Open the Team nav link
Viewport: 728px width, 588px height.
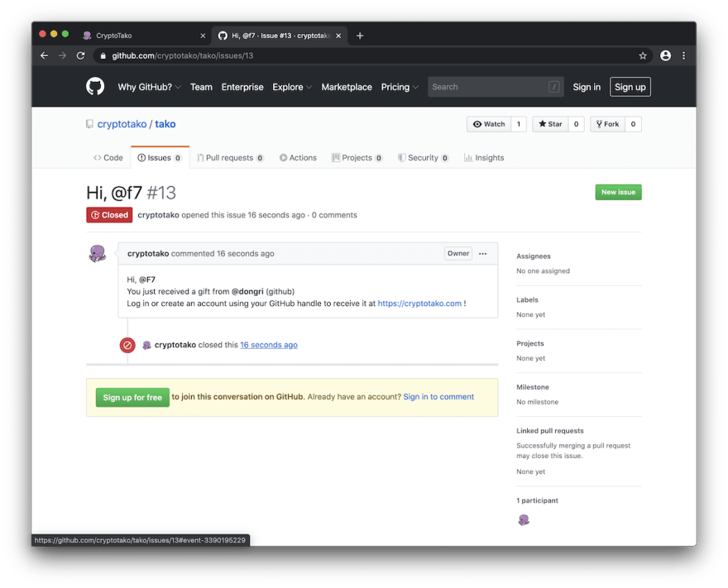point(201,87)
